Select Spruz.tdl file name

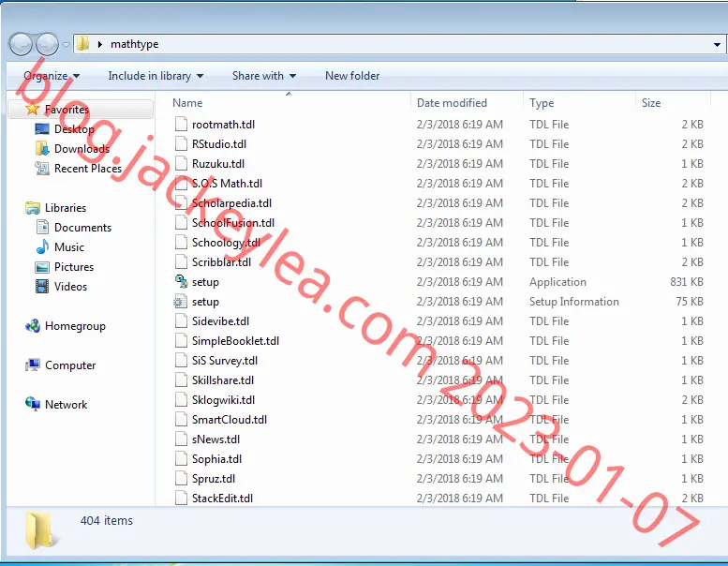coord(214,479)
